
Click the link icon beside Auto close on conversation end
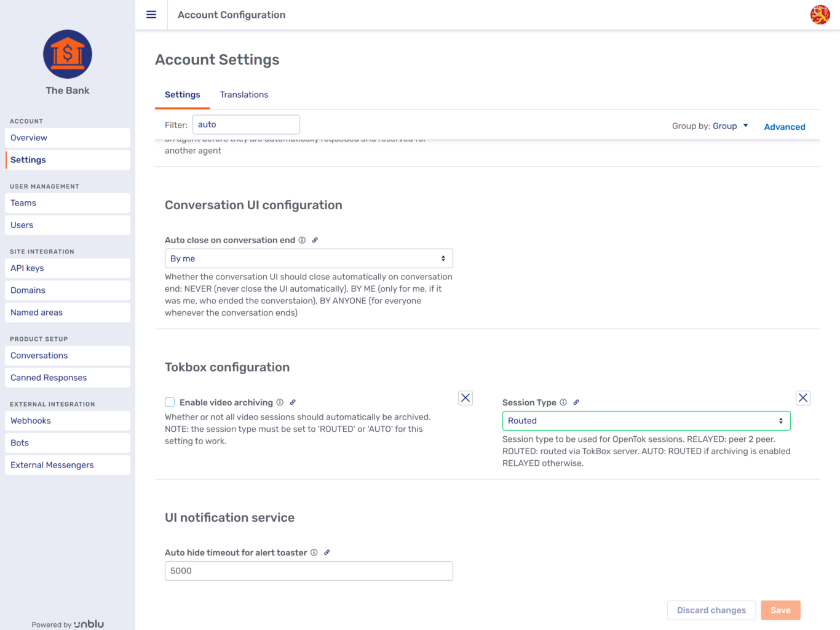tap(314, 240)
